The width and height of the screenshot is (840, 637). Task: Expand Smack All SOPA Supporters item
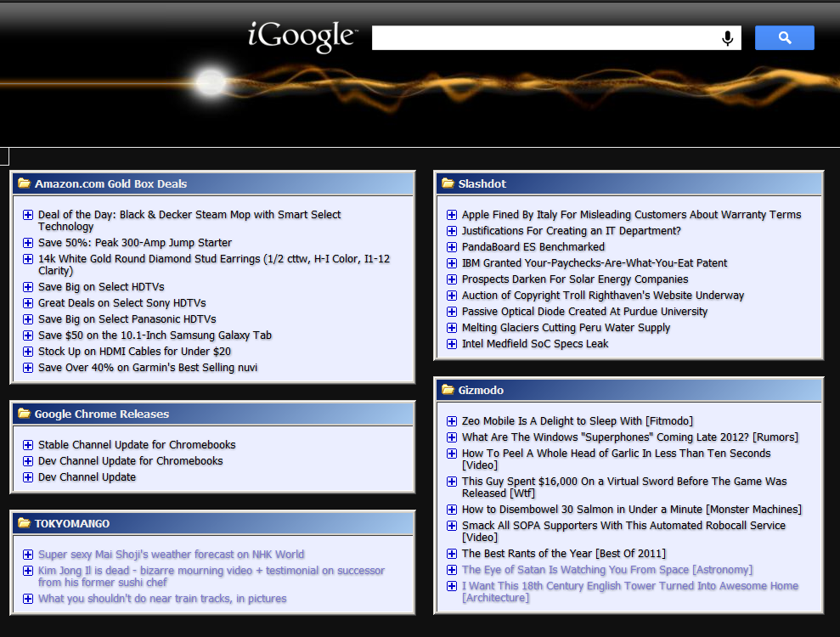[x=452, y=526]
